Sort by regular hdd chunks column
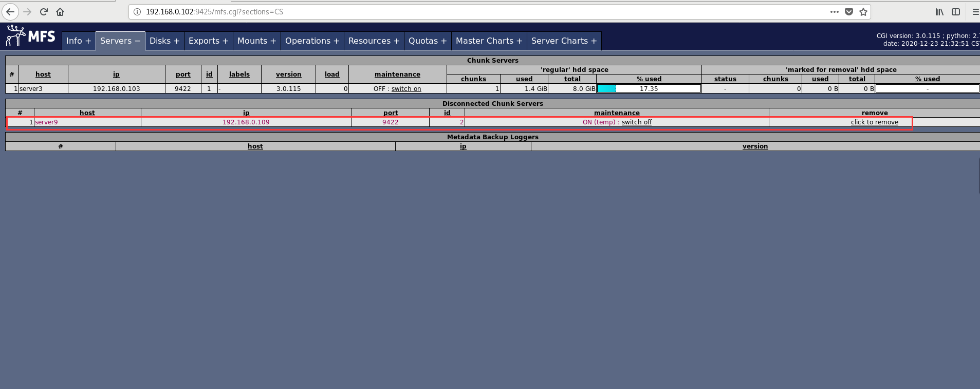Screen dimensions: 980x389 pos(473,79)
